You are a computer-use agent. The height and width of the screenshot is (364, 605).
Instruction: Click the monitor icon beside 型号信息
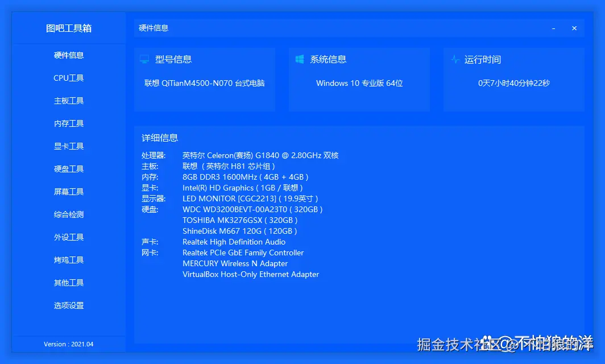point(144,59)
